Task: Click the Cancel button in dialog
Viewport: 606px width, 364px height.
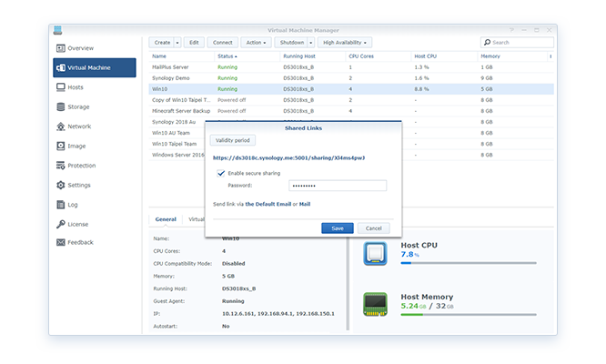Action: 373,228
